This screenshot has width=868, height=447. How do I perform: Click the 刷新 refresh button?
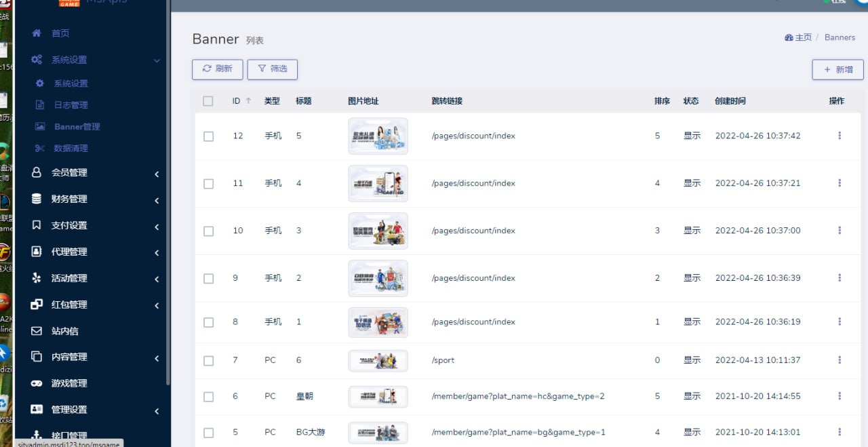pyautogui.click(x=217, y=69)
